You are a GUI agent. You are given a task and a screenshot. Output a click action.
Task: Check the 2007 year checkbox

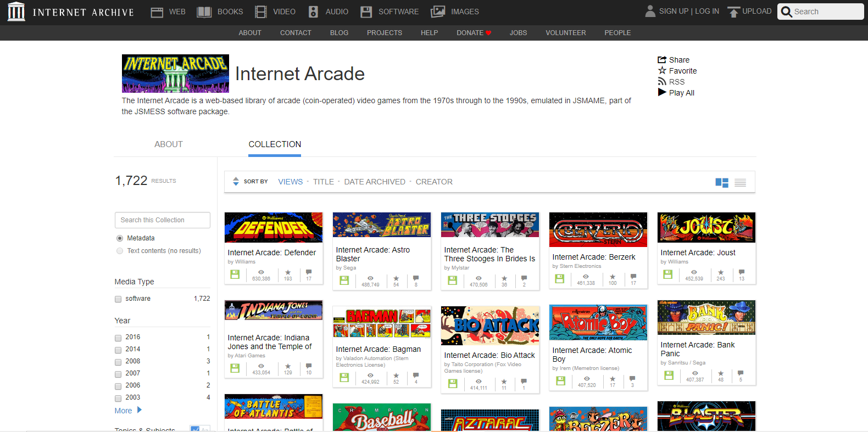118,374
